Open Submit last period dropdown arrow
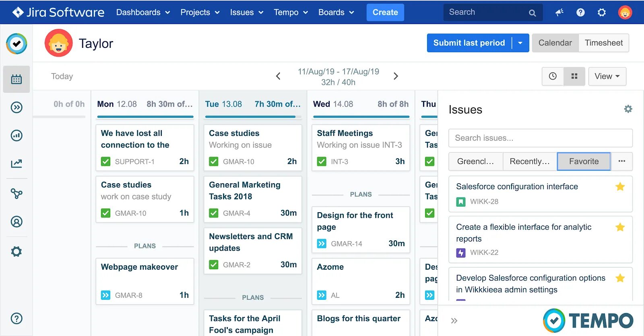This screenshot has height=336, width=644. click(520, 43)
